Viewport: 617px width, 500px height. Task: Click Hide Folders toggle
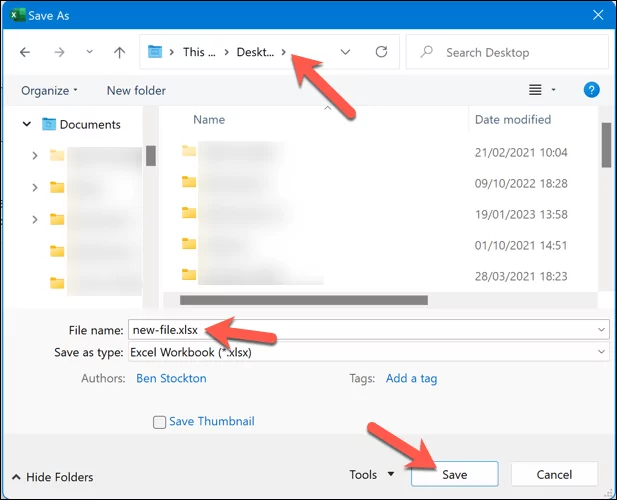pos(53,477)
